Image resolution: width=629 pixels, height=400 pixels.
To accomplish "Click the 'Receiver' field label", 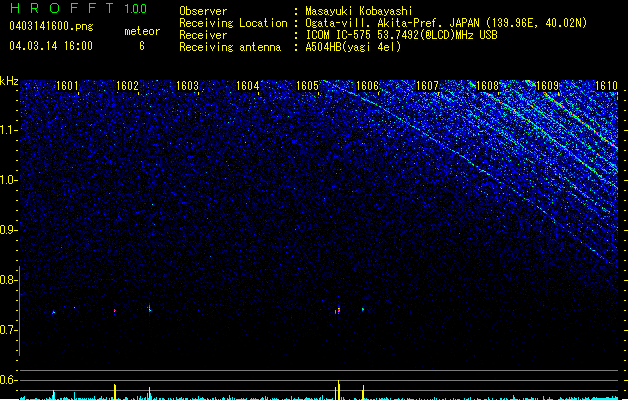I will [203, 35].
